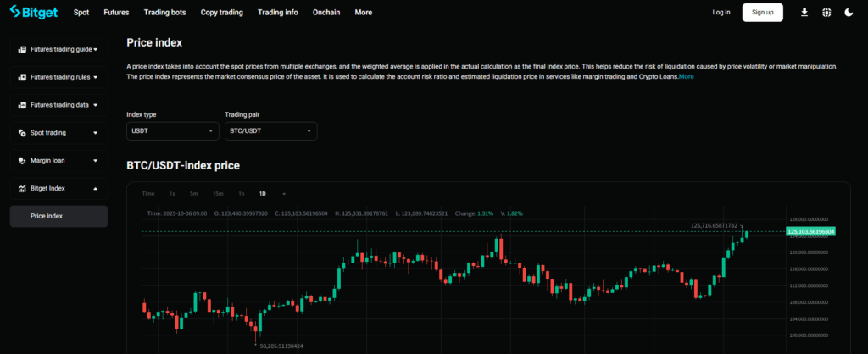The height and width of the screenshot is (354, 868).
Task: Toggle the dark mode moon icon
Action: pos(849,13)
